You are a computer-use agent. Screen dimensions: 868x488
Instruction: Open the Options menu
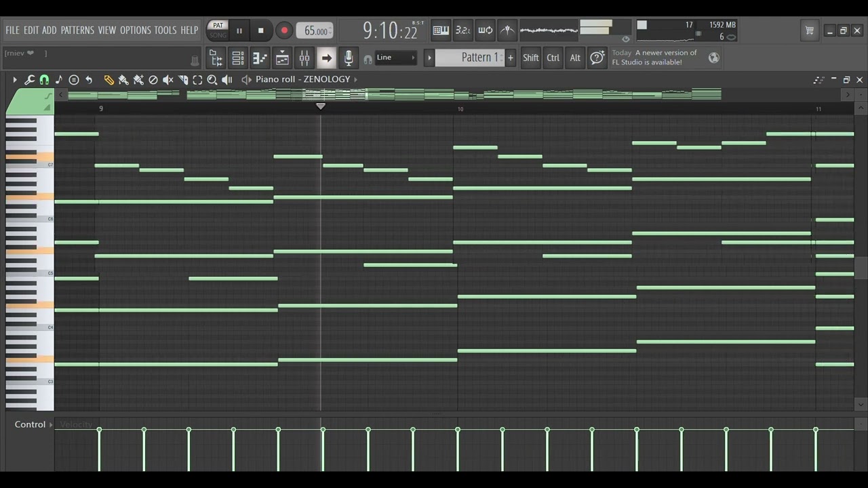click(136, 30)
